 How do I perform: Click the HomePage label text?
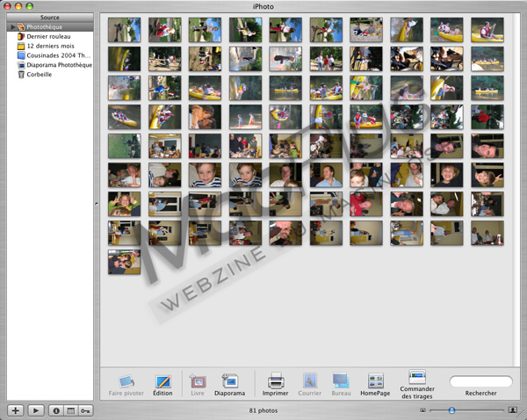[375, 393]
